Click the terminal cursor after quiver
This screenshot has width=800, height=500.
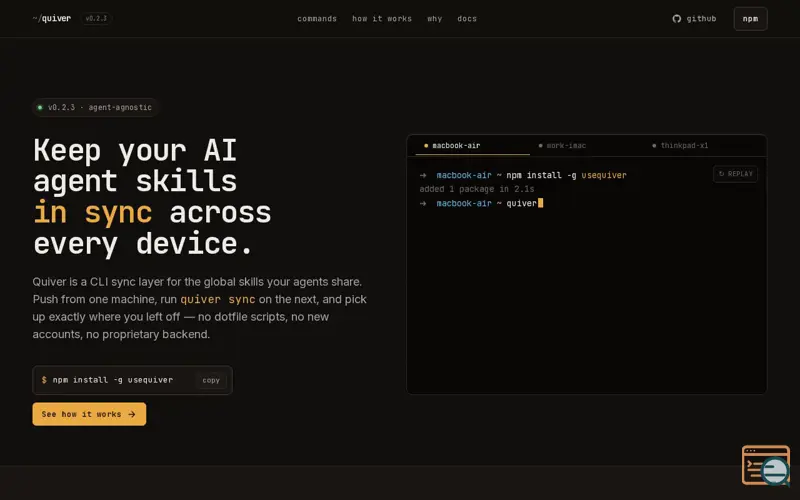click(x=540, y=203)
